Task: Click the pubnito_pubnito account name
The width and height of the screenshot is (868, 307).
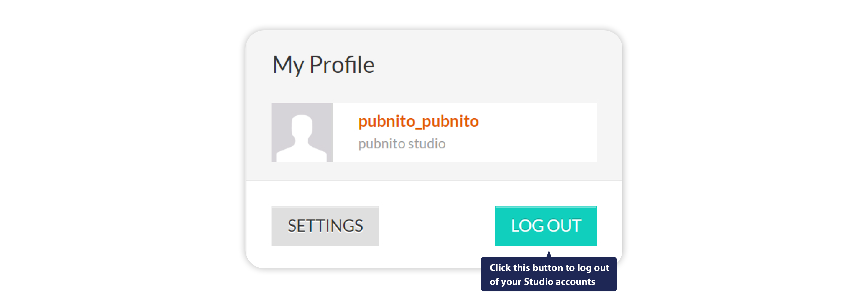Action: 419,121
